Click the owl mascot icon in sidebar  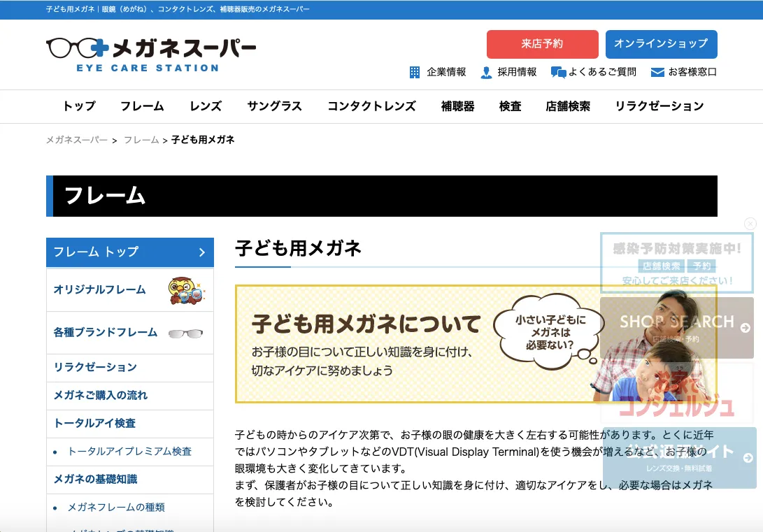coord(186,290)
